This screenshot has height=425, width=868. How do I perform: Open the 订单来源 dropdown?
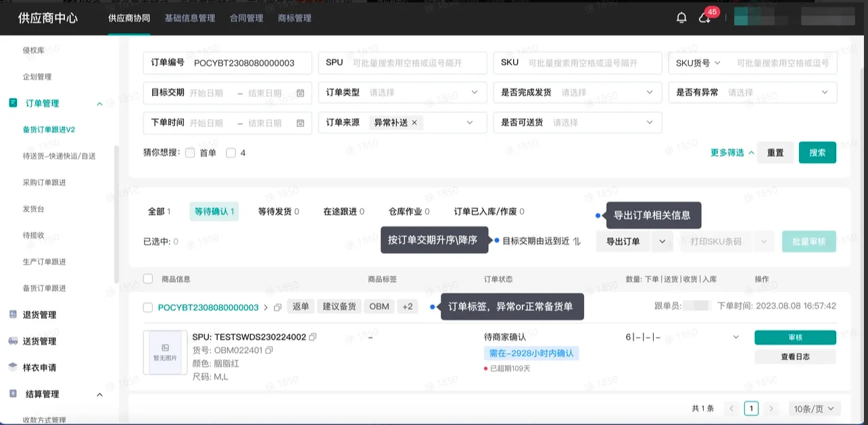[x=402, y=122]
